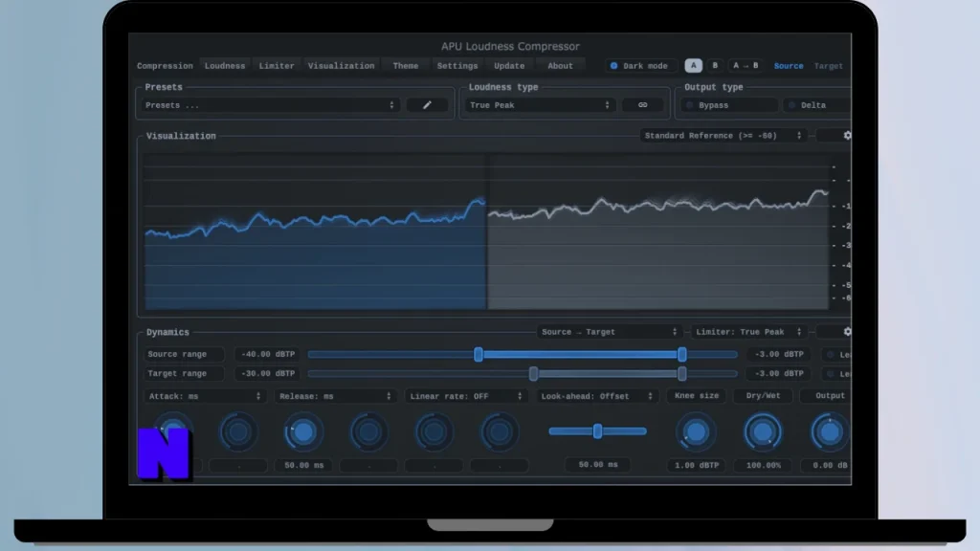
Task: Open the Update tab
Action: coord(509,66)
